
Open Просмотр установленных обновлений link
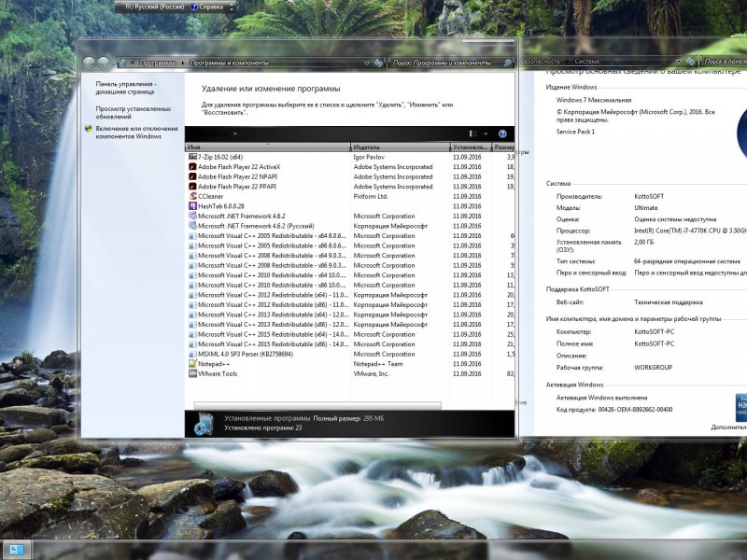coord(134,112)
